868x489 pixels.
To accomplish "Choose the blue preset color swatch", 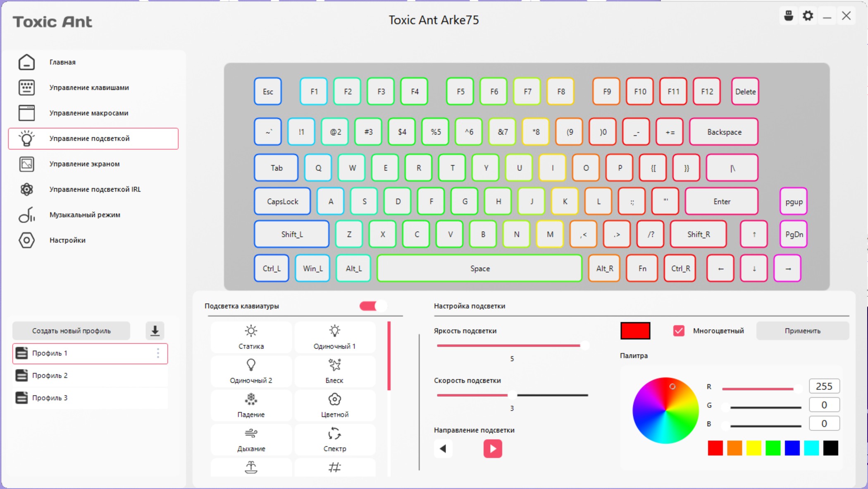I will coord(792,448).
